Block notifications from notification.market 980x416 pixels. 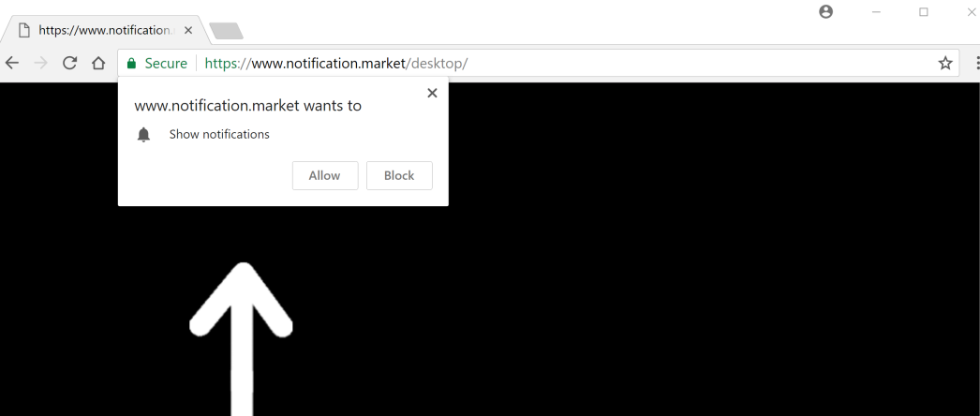click(399, 175)
